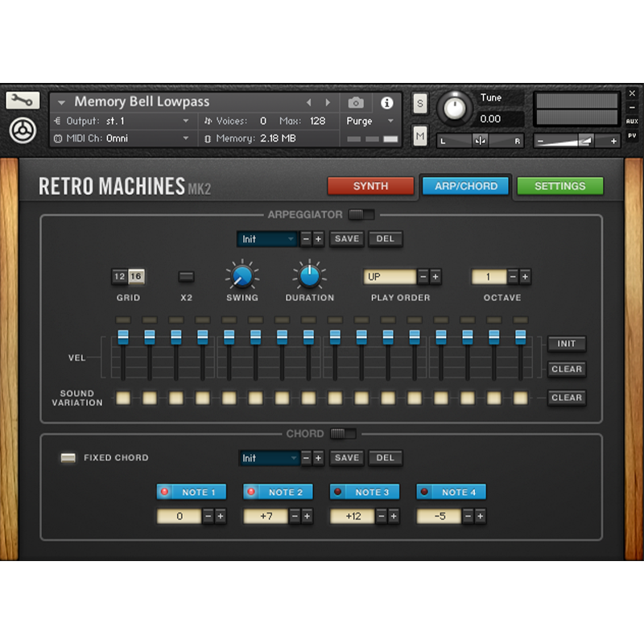
Task: Show instrument info with the i icon
Action: [x=386, y=103]
